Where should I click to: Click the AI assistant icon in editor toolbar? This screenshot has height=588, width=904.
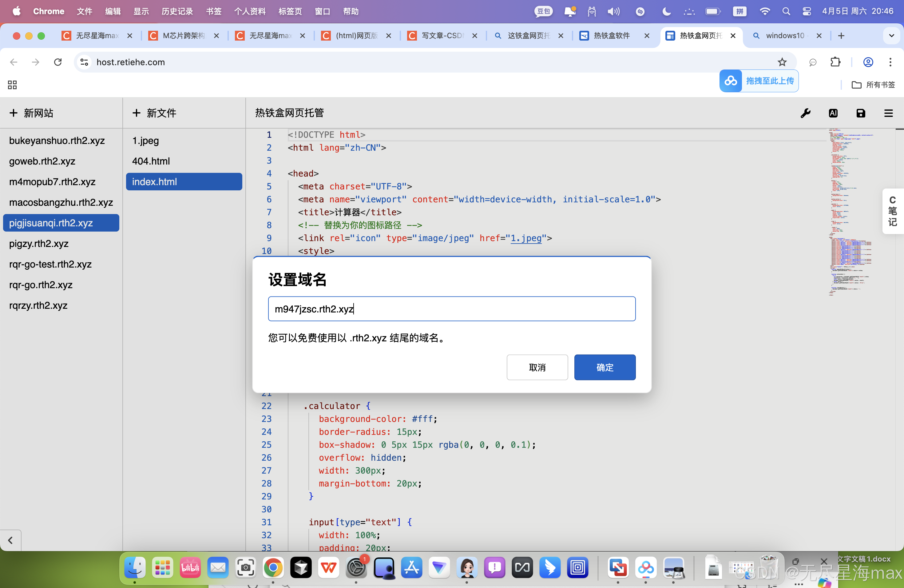point(833,113)
